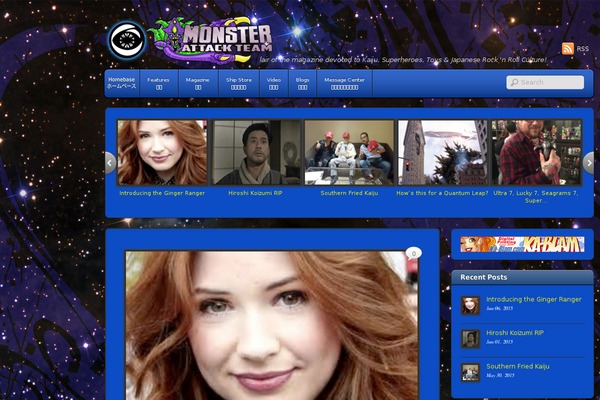Click the Hiroshi Koizumi recent post avatar

tap(470, 339)
